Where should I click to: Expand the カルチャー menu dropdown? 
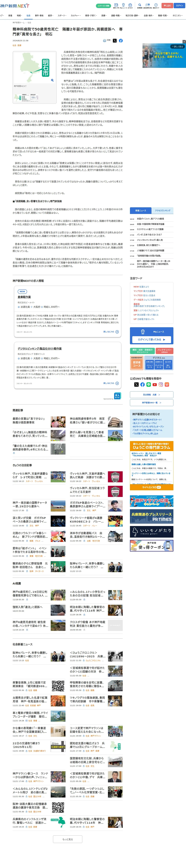tap(76, 15)
